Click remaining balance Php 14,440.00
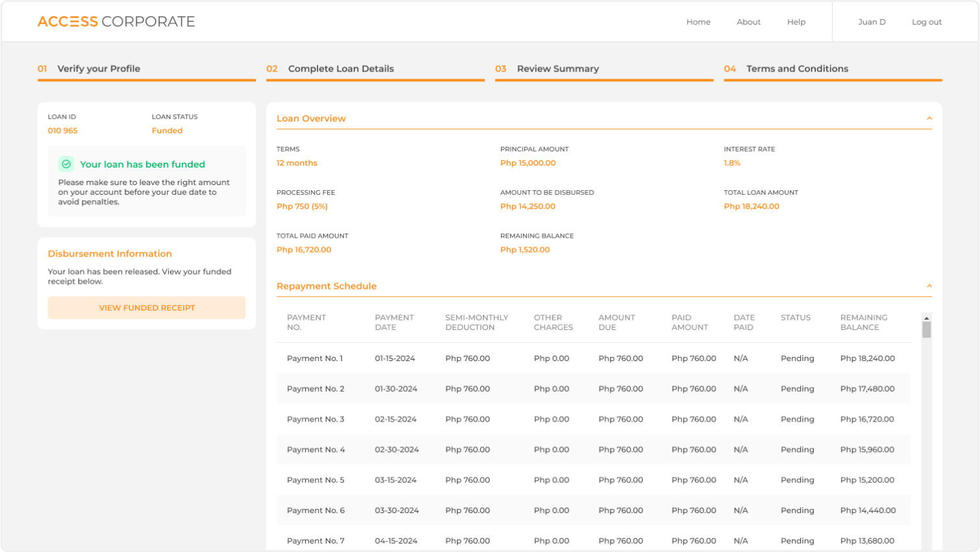The width and height of the screenshot is (980, 552). [x=868, y=511]
